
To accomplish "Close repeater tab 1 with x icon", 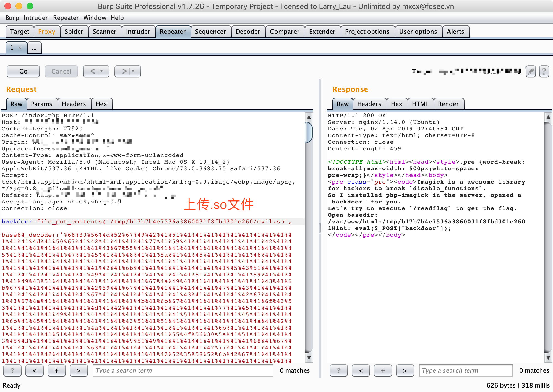I will click(x=20, y=48).
